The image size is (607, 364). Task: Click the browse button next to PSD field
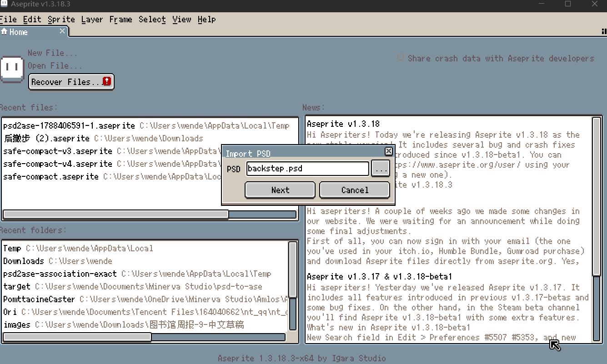(381, 169)
